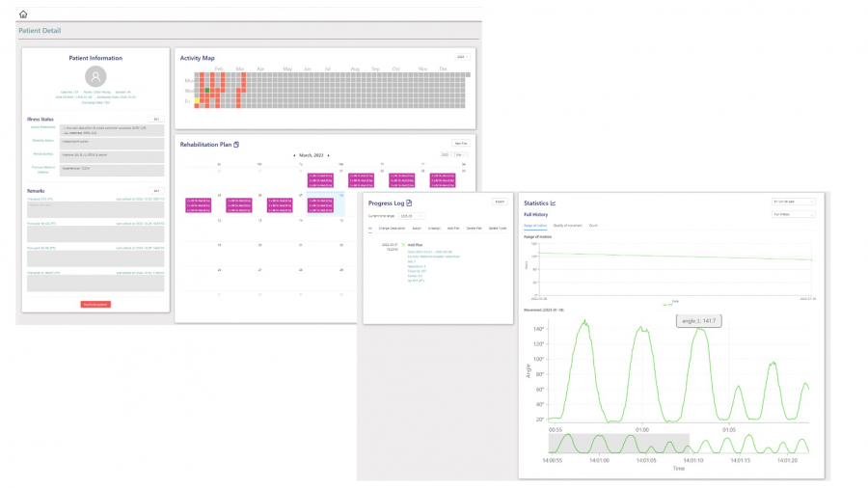Screen dimensions: 868x488
Task: Go to the home page icon
Action: tap(23, 14)
